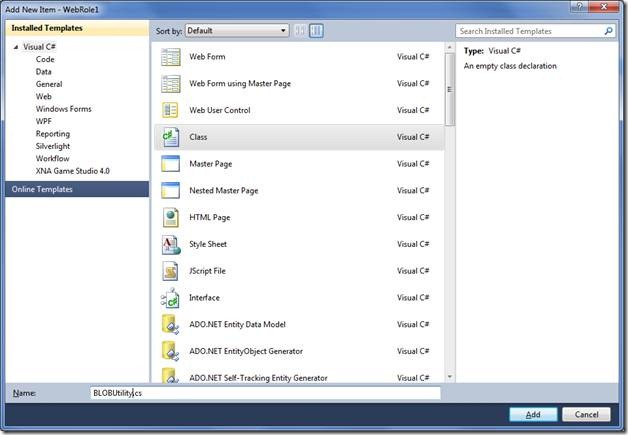The height and width of the screenshot is (435, 628).
Task: Select the HTML Page icon
Action: point(170,217)
